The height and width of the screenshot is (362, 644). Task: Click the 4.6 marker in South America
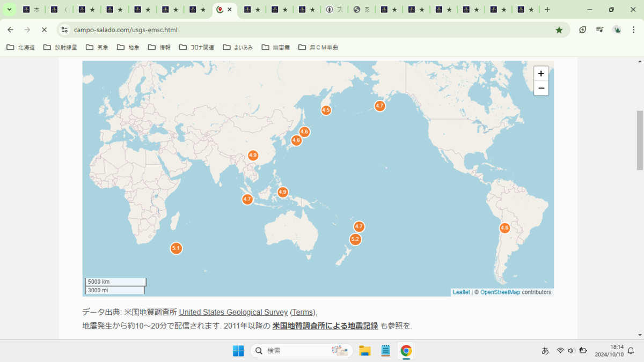point(504,228)
